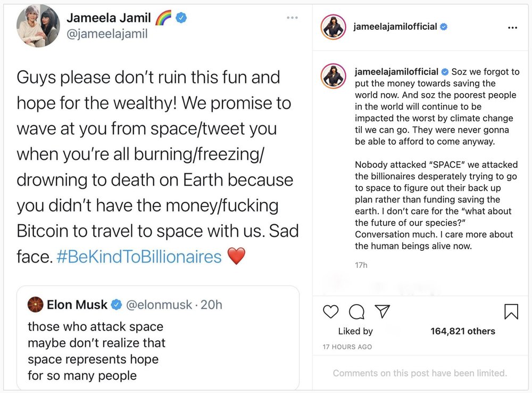
Task: Click Twitter verified badge beside Jameela Jamil
Action: pos(181,18)
